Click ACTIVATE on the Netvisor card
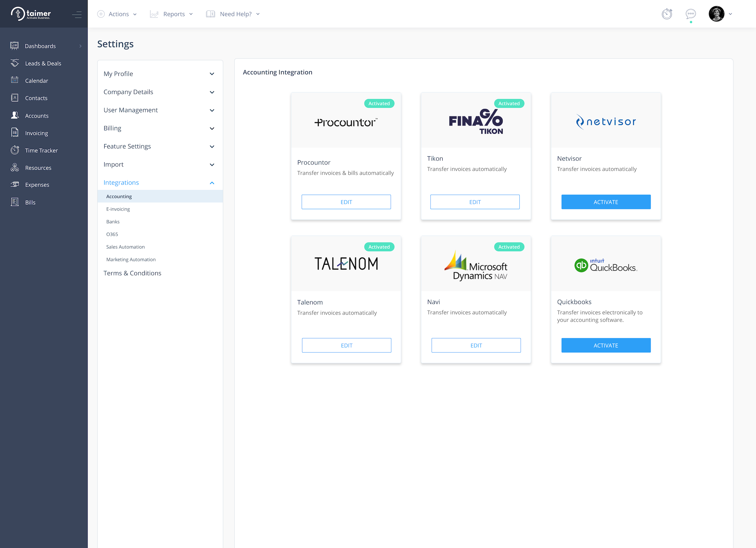756x548 pixels. coord(606,202)
